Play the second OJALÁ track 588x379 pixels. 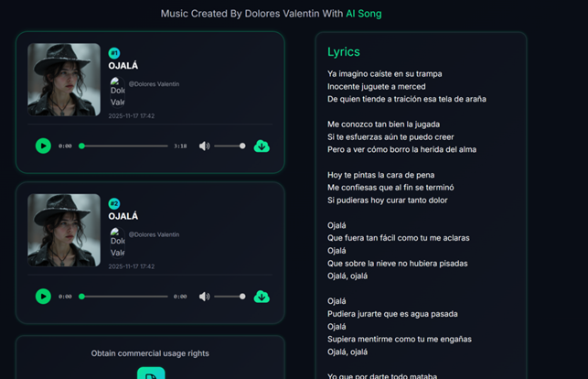coord(43,296)
